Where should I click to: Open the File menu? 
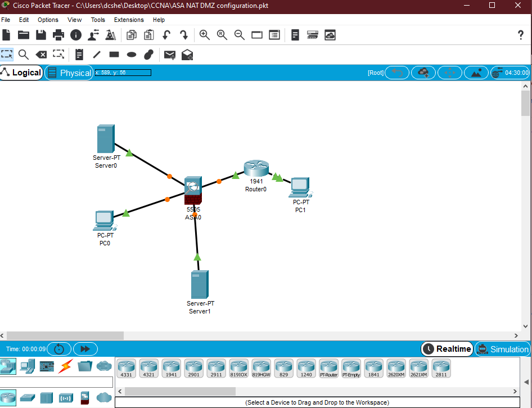pyautogui.click(x=6, y=20)
